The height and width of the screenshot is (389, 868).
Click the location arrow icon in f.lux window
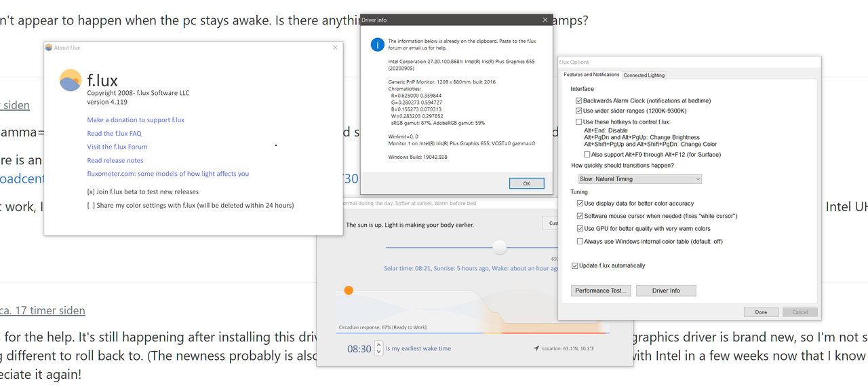tap(536, 349)
